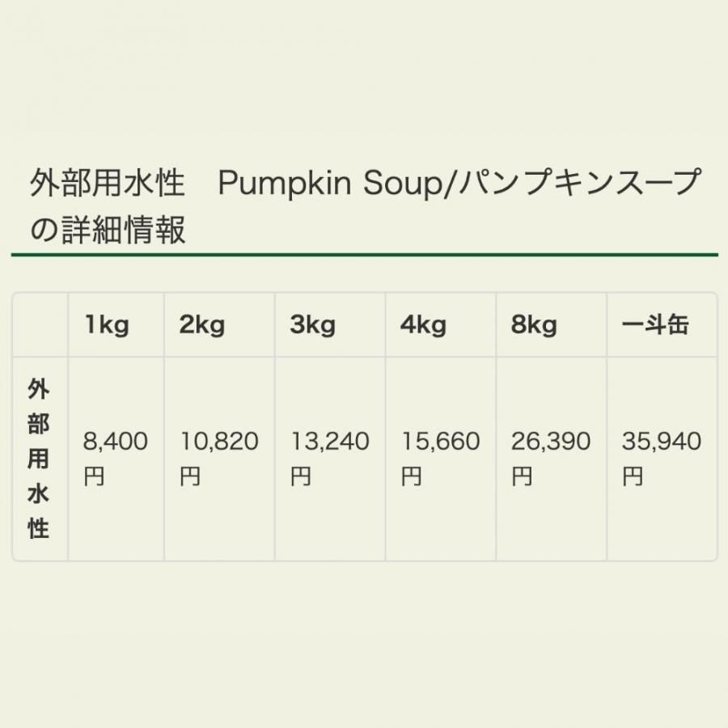Select the 15,660円 price cell
The height and width of the screenshot is (728, 728).
click(440, 459)
